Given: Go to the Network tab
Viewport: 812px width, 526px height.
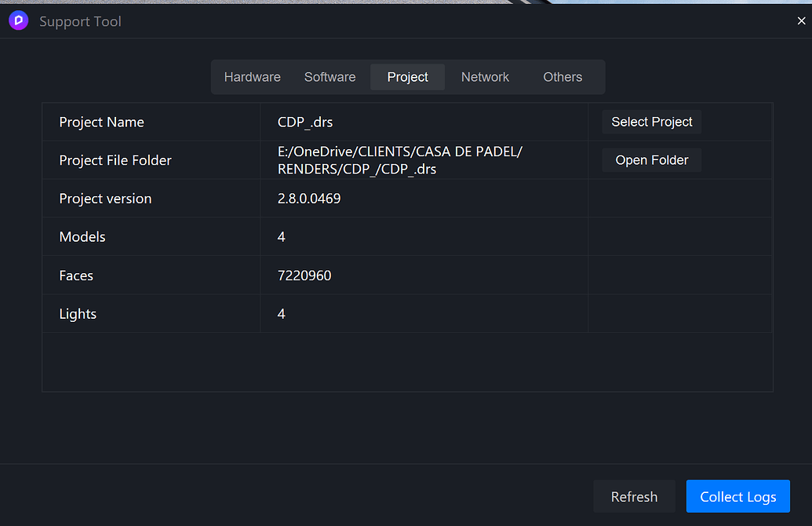Looking at the screenshot, I should click(x=485, y=77).
